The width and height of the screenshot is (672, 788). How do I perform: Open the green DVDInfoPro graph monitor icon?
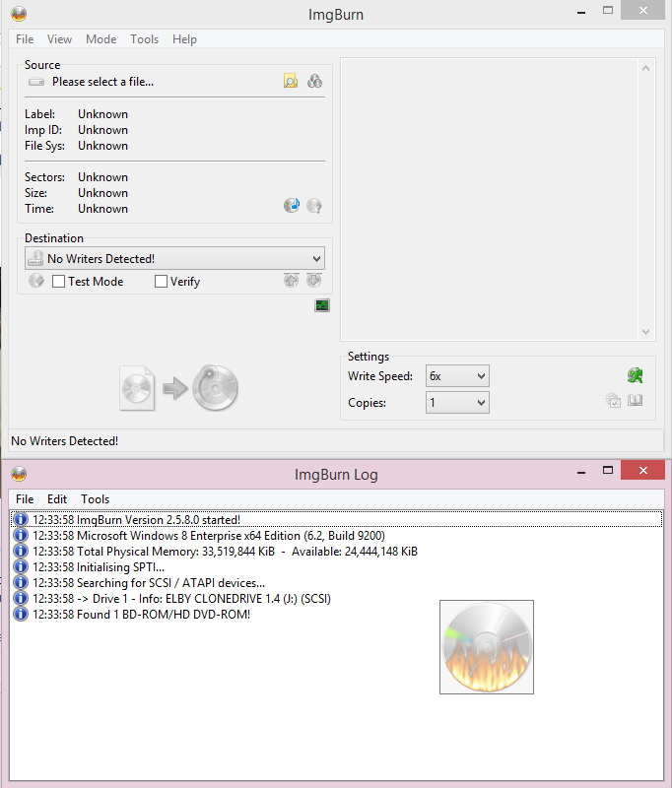322,305
